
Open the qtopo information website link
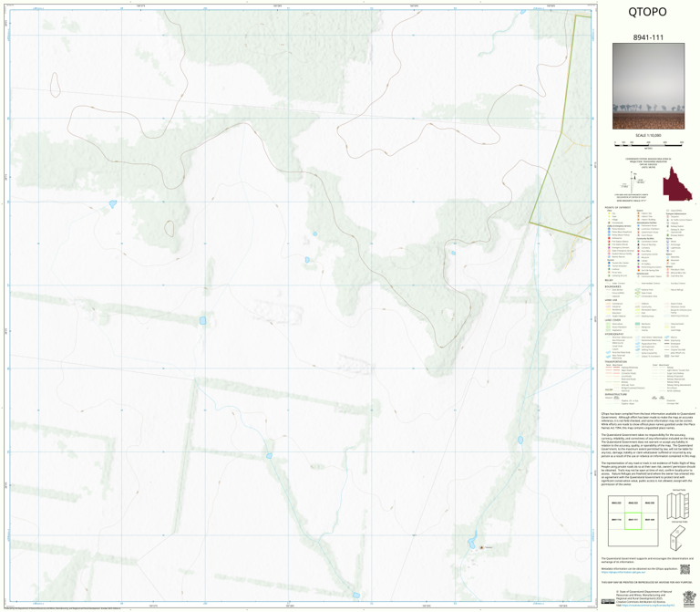[623, 572]
